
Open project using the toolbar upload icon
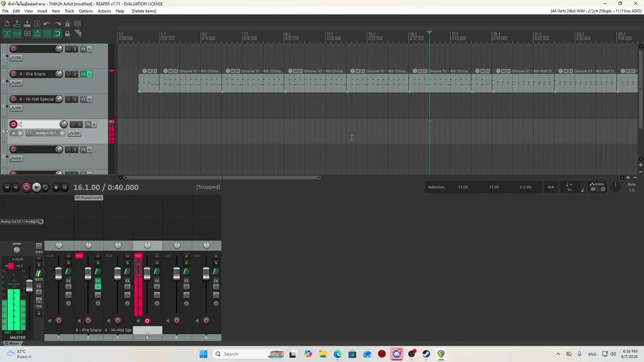17,24
